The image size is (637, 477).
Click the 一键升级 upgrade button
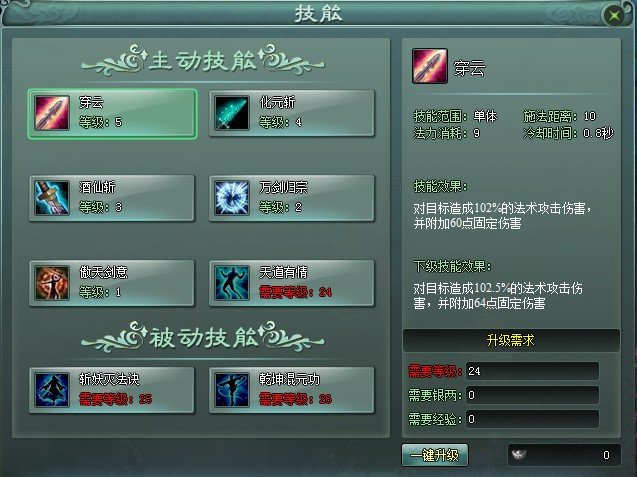point(435,455)
